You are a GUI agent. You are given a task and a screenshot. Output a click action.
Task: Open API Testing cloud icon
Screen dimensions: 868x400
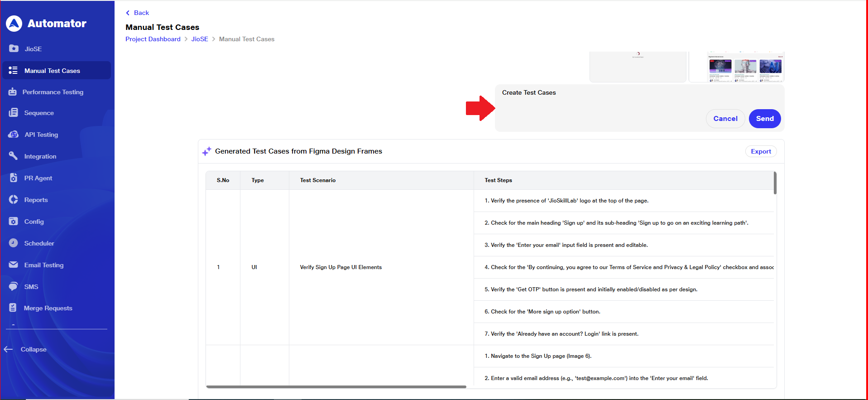[14, 135]
